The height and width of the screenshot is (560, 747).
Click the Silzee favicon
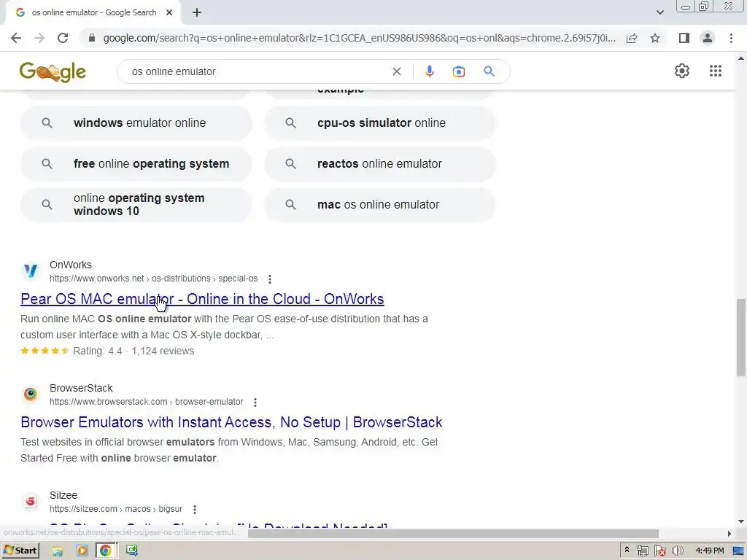[x=31, y=502]
